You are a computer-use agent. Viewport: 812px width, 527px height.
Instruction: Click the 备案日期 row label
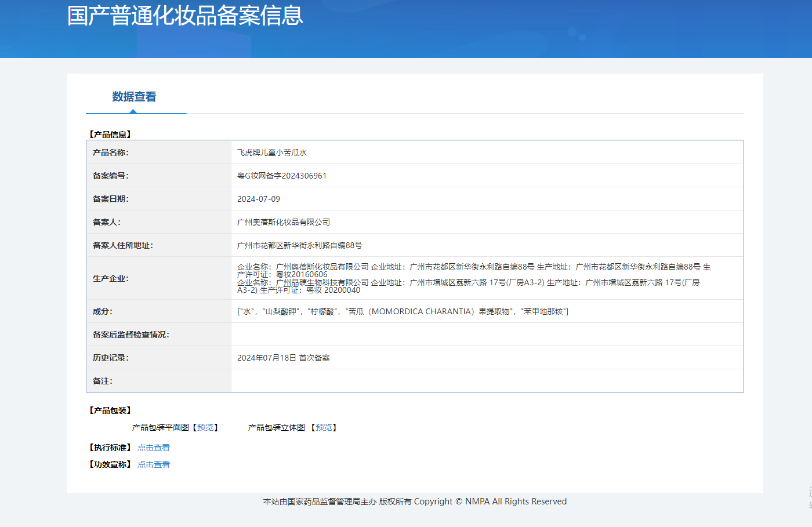click(111, 199)
